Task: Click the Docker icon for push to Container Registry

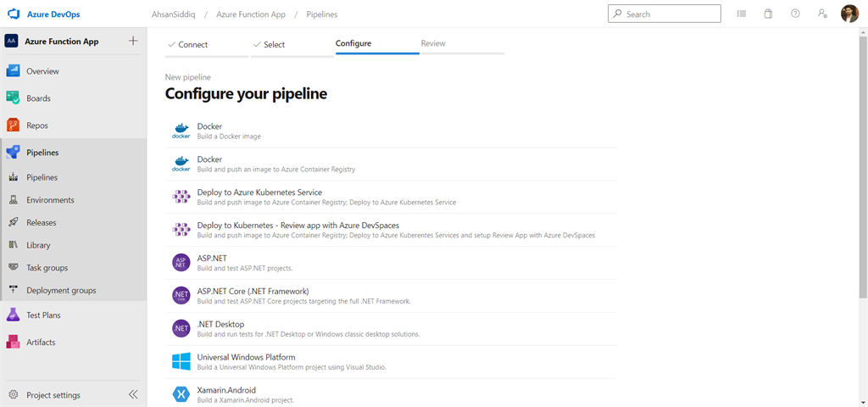Action: click(x=181, y=164)
